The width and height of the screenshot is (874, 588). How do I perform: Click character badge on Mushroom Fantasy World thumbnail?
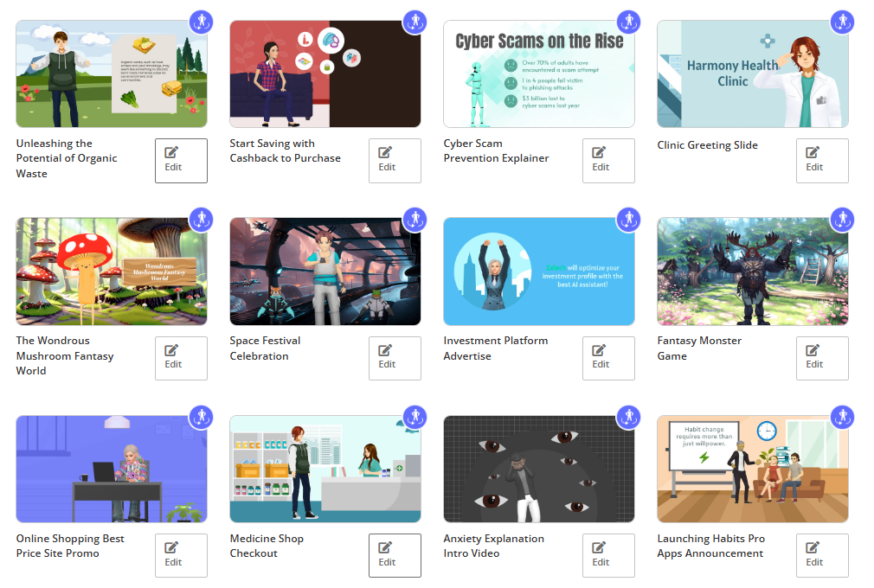point(201,219)
